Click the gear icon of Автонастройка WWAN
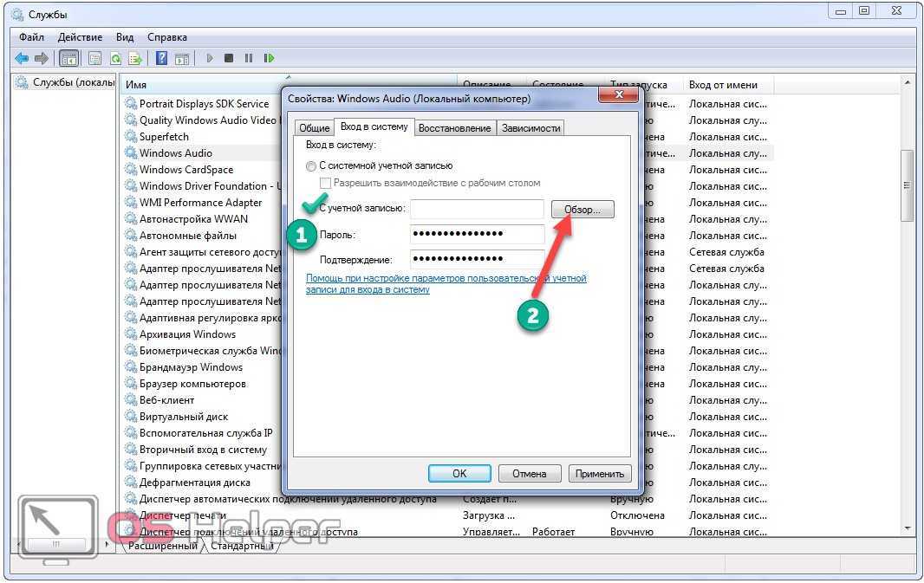Image resolution: width=924 pixels, height=583 pixels. (131, 219)
